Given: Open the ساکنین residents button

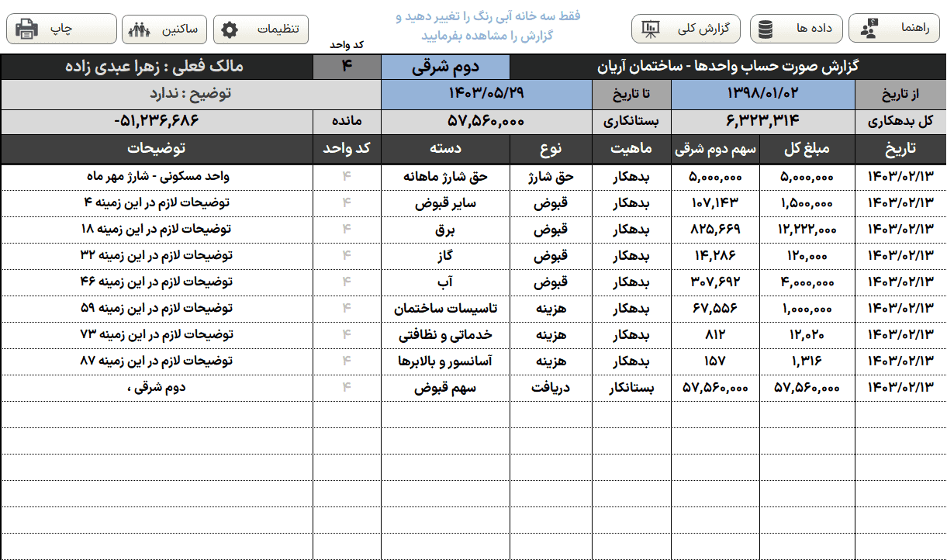Looking at the screenshot, I should (x=163, y=29).
